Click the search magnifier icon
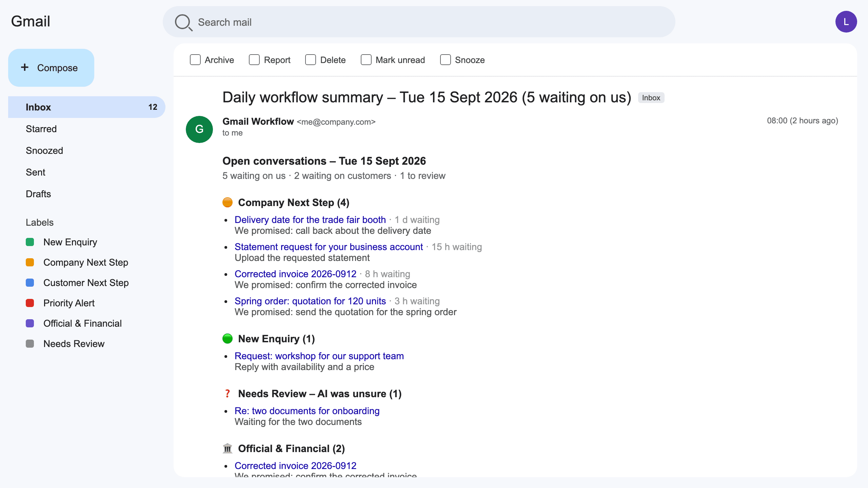Viewport: 868px width, 488px height. [184, 23]
